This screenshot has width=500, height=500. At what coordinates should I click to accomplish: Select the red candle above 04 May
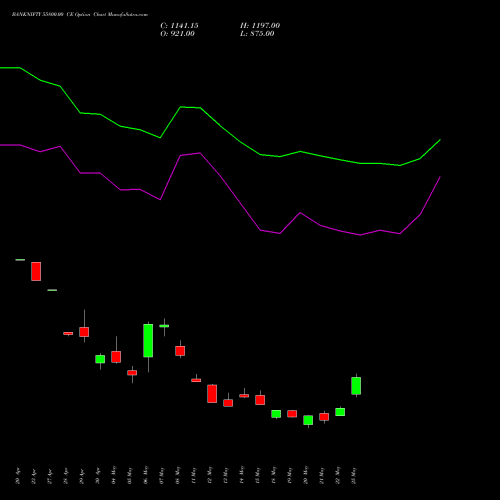[116, 357]
